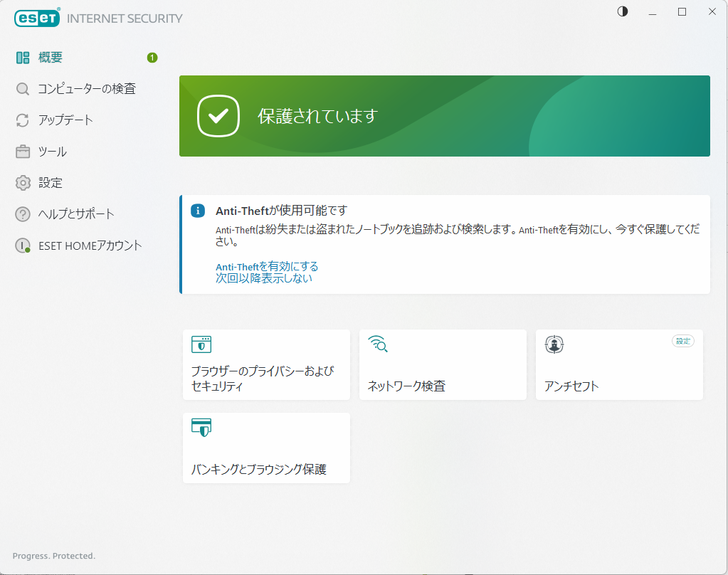Screen dimensions: 728x575
Task: Click the コンピューターの検査 magnifier icon
Action: click(x=23, y=89)
